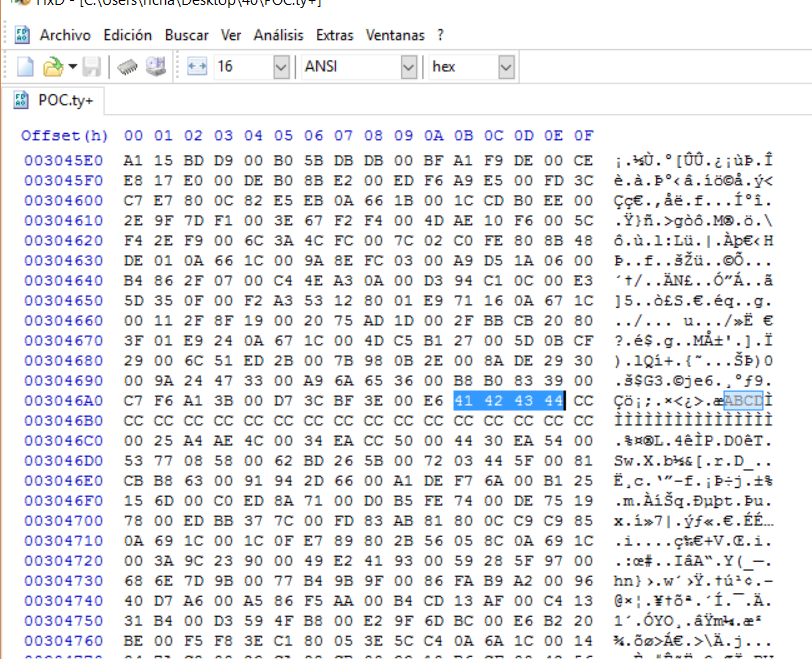This screenshot has height=659, width=812.
Task: Open the Edición menu
Action: [128, 35]
